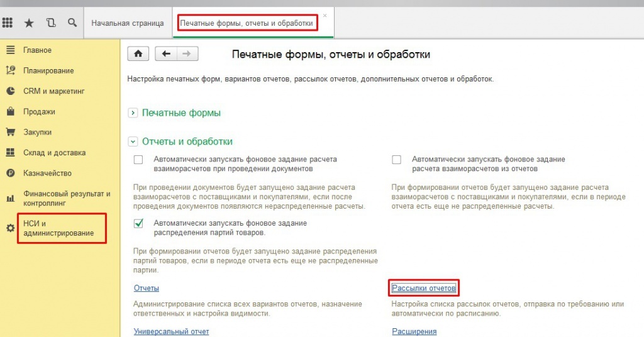Image resolution: width=644 pixels, height=337 pixels.
Task: Go to home with house button
Action: tap(138, 54)
